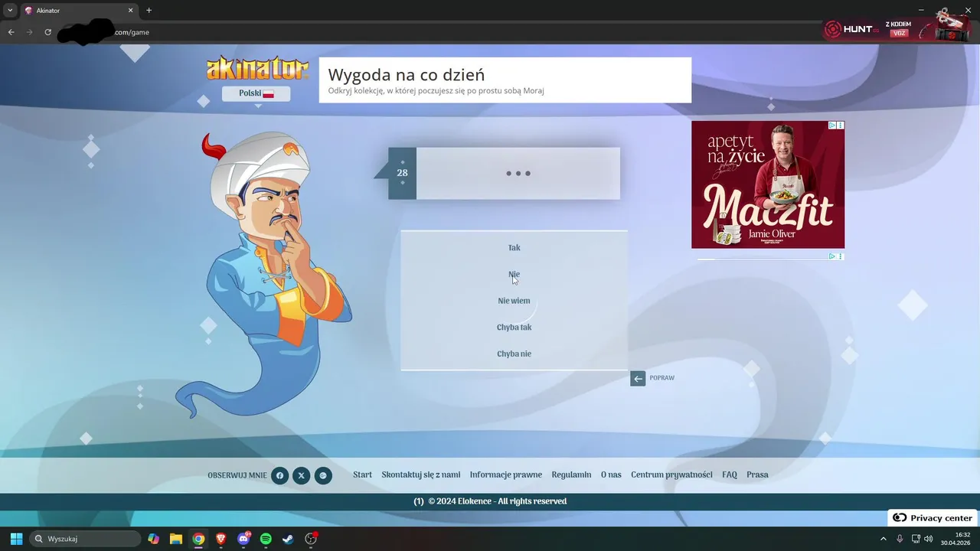Go back in browser history
Viewport: 980px width, 551px height.
click(x=11, y=32)
